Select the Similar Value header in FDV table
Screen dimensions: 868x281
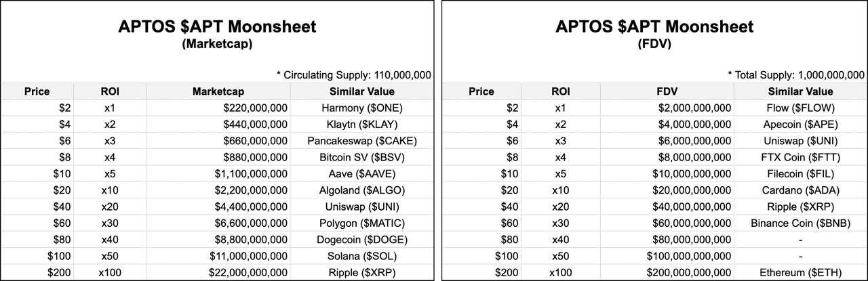click(800, 91)
